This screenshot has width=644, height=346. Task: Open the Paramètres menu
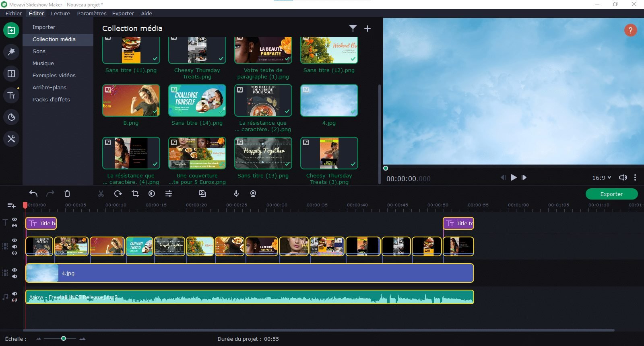92,13
